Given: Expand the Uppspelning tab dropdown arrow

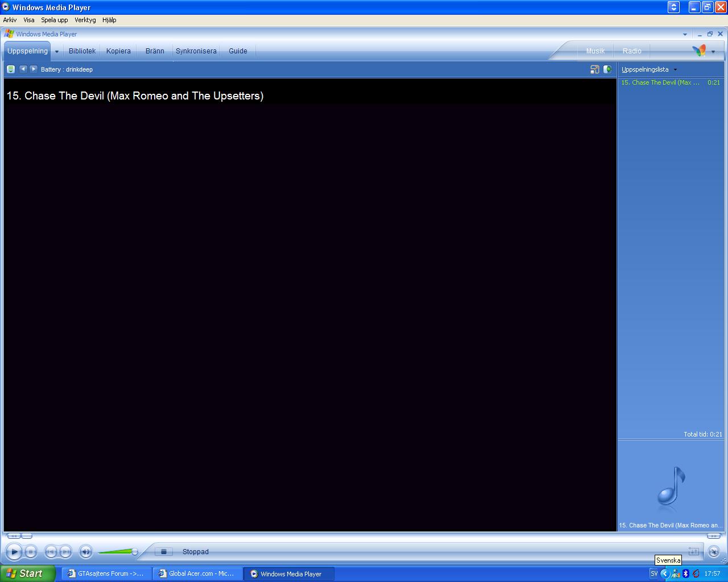Looking at the screenshot, I should (x=57, y=51).
